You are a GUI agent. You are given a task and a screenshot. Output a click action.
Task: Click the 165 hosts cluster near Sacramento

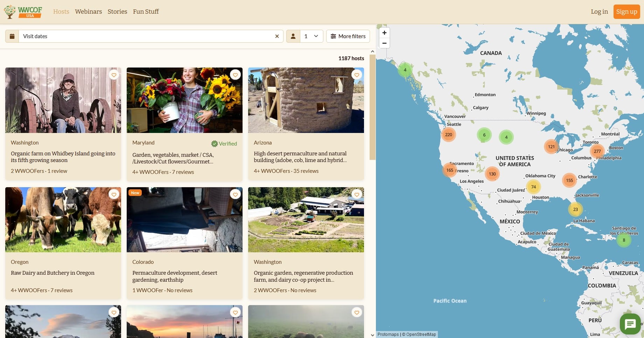pyautogui.click(x=449, y=170)
